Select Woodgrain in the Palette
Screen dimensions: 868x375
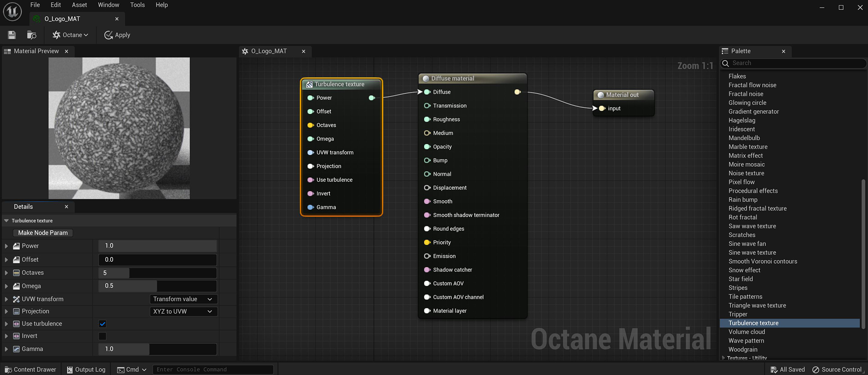(743, 350)
